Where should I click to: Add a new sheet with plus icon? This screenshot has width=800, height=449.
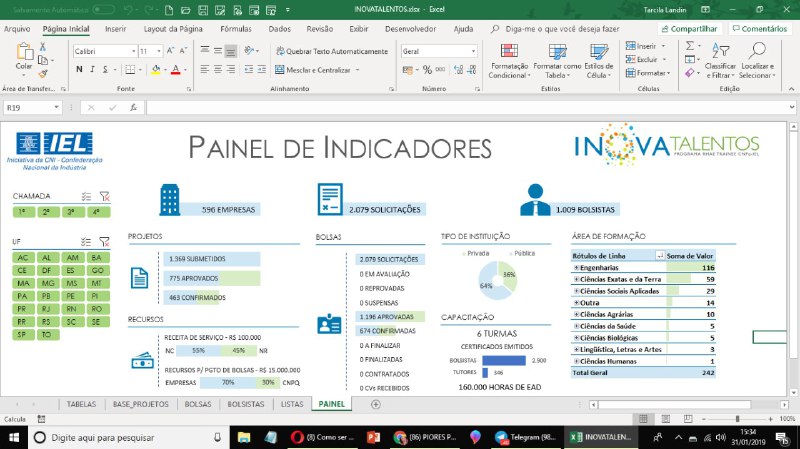click(376, 404)
